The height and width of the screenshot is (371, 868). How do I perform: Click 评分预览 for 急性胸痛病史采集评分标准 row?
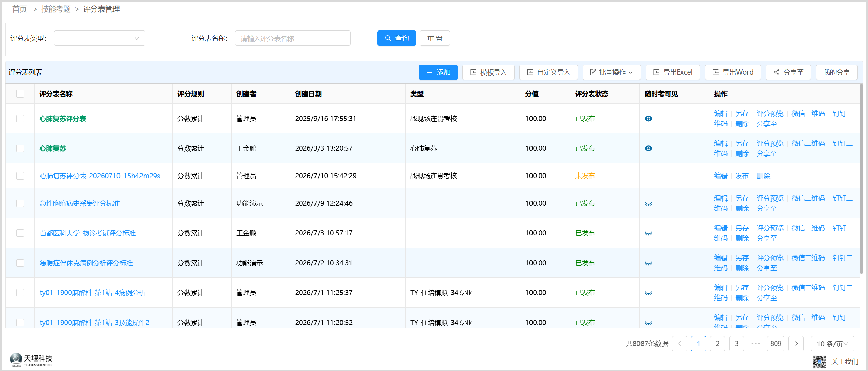[770, 198]
